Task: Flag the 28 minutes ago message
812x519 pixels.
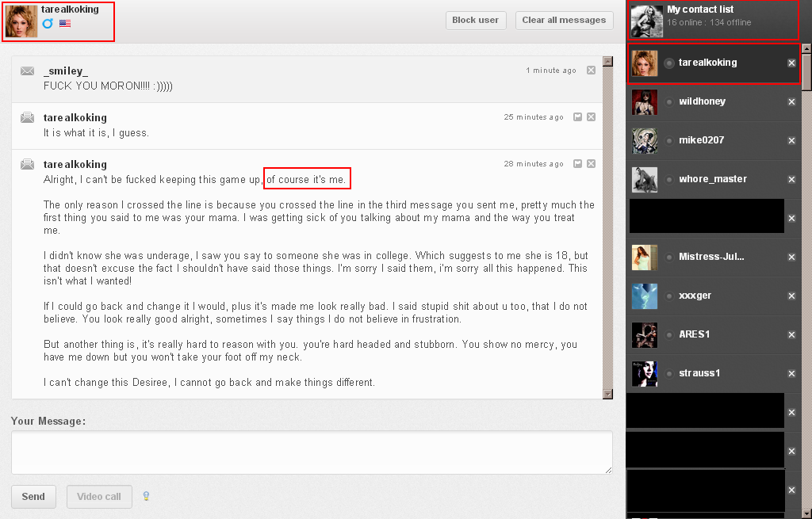Action: coord(578,163)
